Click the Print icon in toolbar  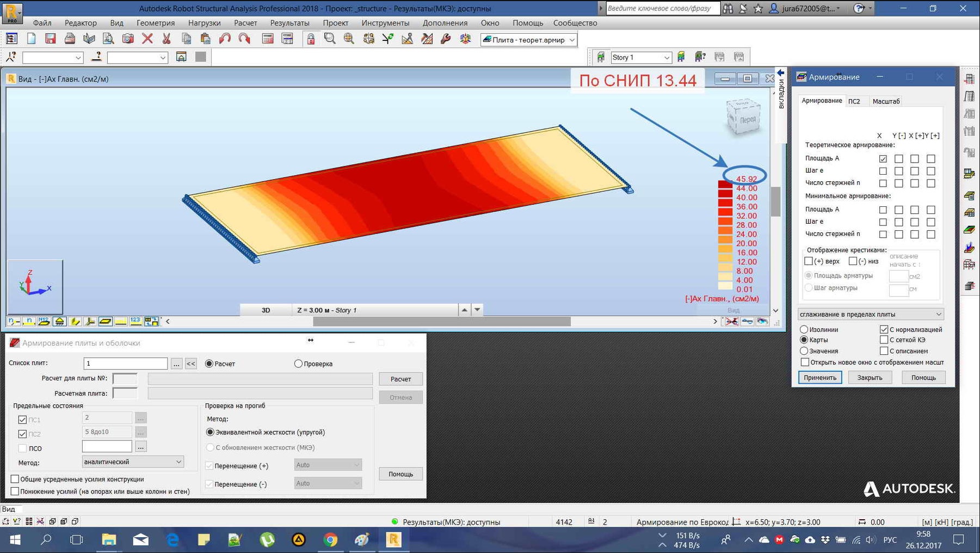point(70,39)
